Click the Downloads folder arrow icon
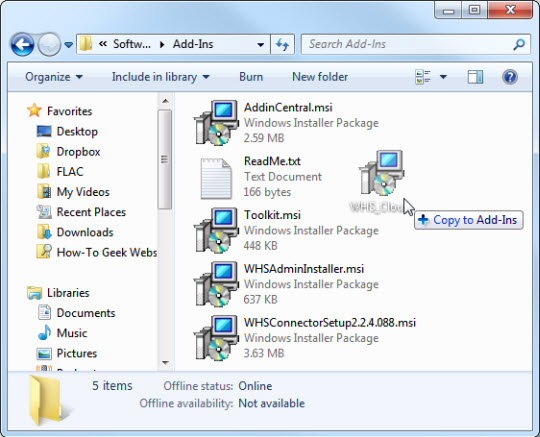The width and height of the screenshot is (540, 437). [x=44, y=232]
